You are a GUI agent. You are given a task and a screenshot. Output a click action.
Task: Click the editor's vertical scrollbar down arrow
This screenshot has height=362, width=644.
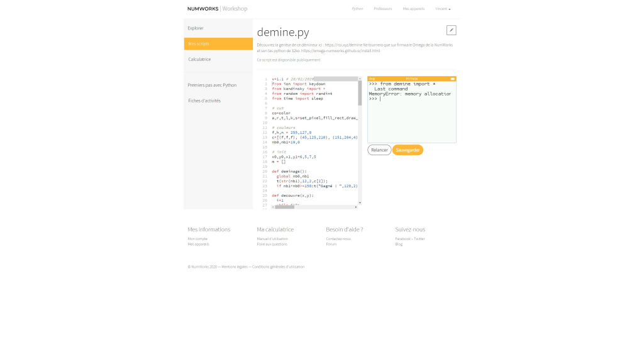360,203
